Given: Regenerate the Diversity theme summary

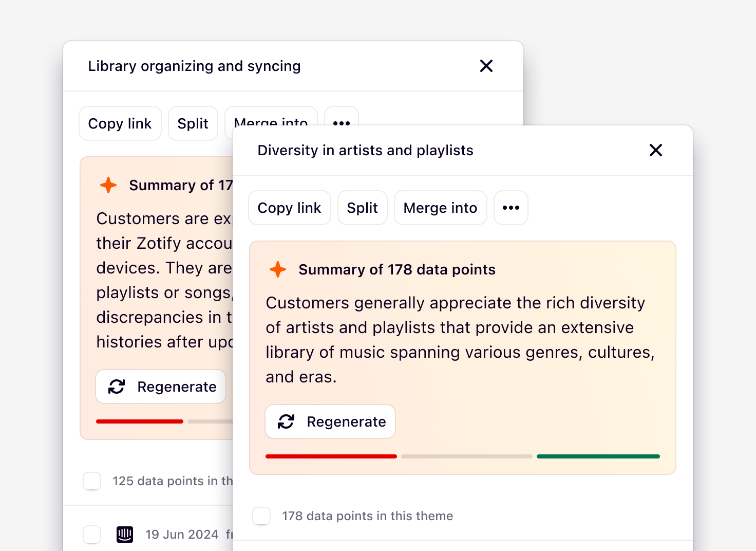Looking at the screenshot, I should (x=330, y=421).
